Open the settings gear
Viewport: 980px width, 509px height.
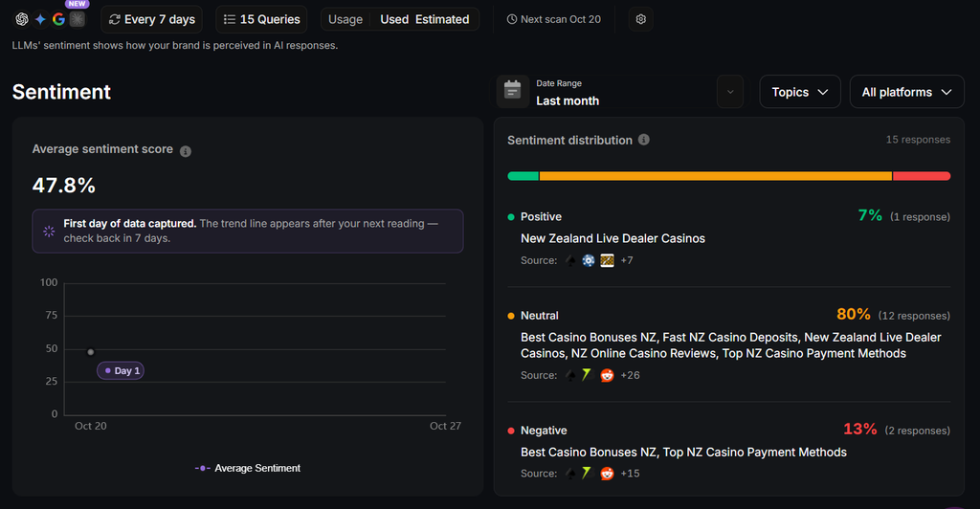(640, 19)
